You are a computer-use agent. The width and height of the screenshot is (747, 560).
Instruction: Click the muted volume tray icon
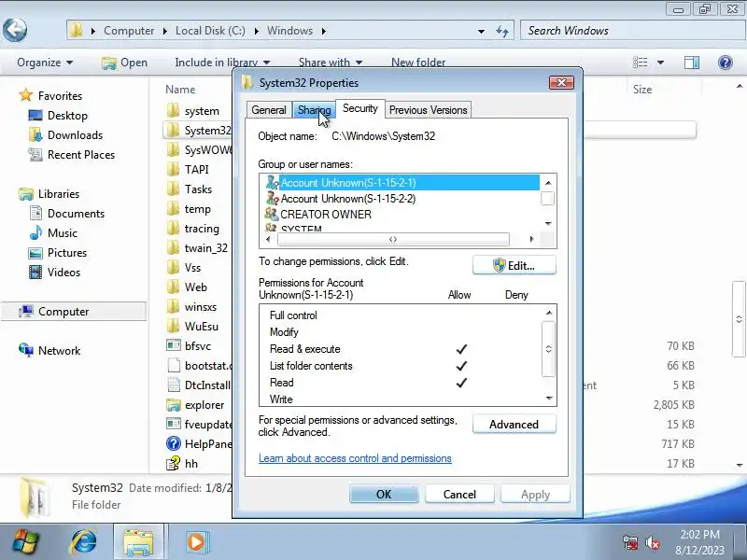pyautogui.click(x=652, y=543)
